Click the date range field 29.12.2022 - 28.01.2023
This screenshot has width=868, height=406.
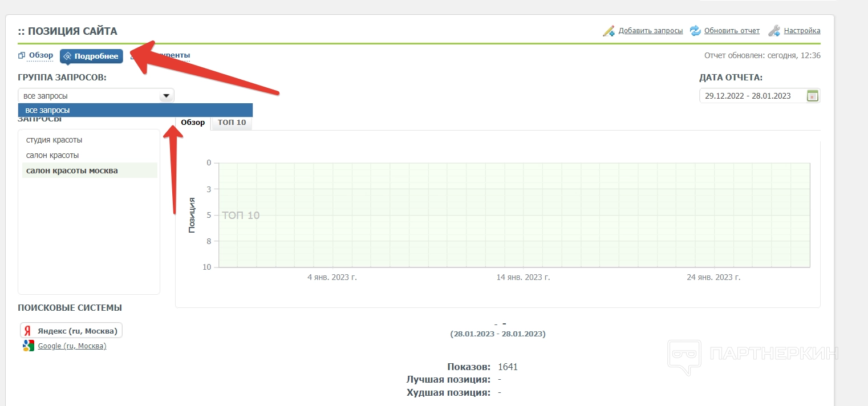click(760, 96)
